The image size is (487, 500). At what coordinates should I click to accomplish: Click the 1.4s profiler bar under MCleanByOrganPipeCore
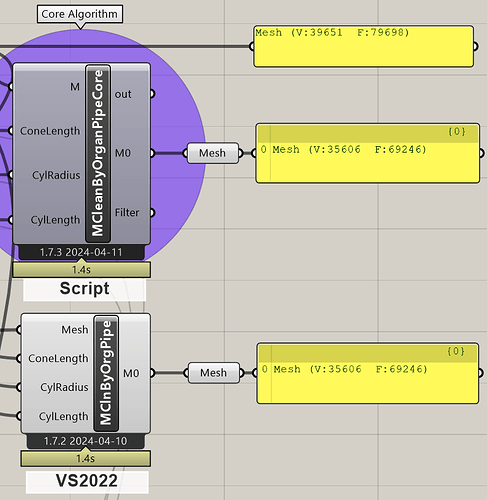click(x=82, y=270)
